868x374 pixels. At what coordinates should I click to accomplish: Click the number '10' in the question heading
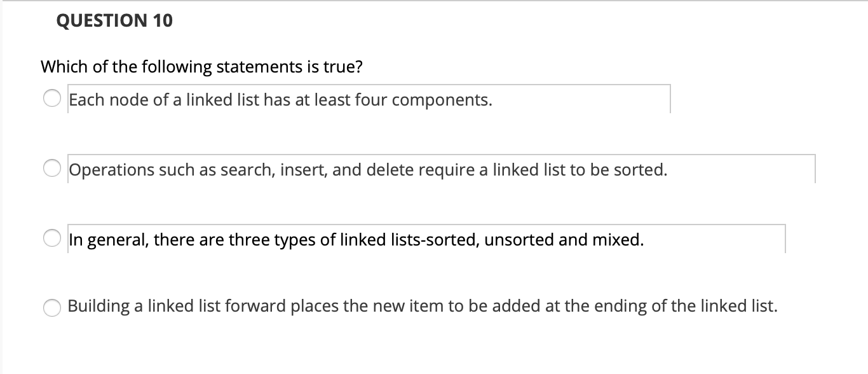pyautogui.click(x=163, y=21)
